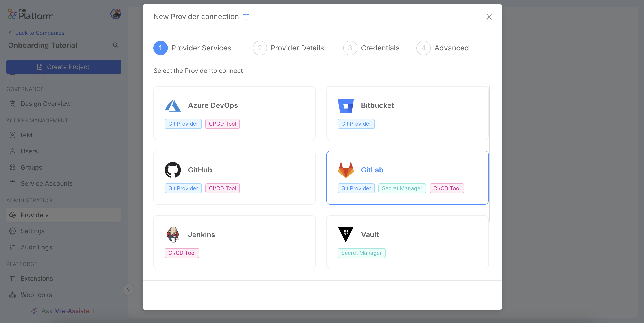Click the step 1 Provider Services circle

pyautogui.click(x=160, y=48)
